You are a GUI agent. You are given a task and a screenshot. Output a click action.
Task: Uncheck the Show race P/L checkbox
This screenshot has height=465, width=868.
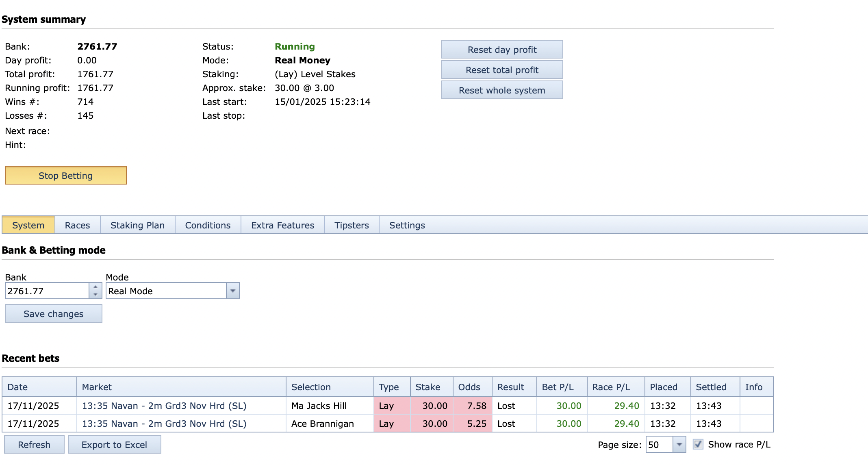click(x=698, y=444)
